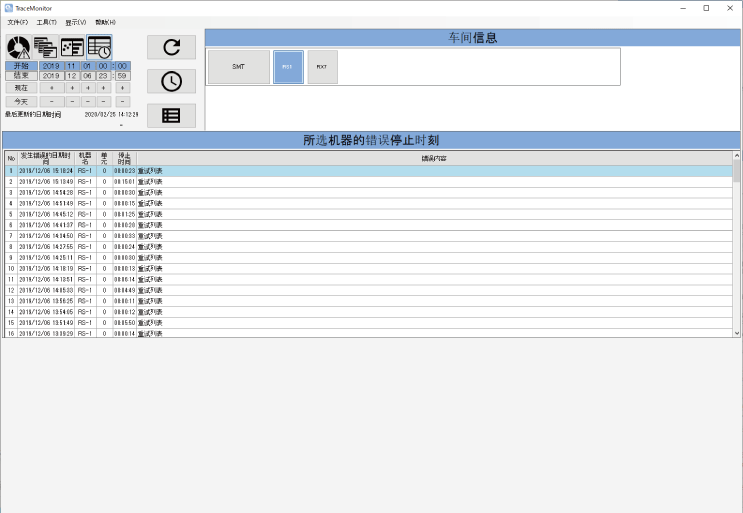Click the circular refresh arrow button
Image resolution: width=743 pixels, height=513 pixels.
click(x=171, y=47)
